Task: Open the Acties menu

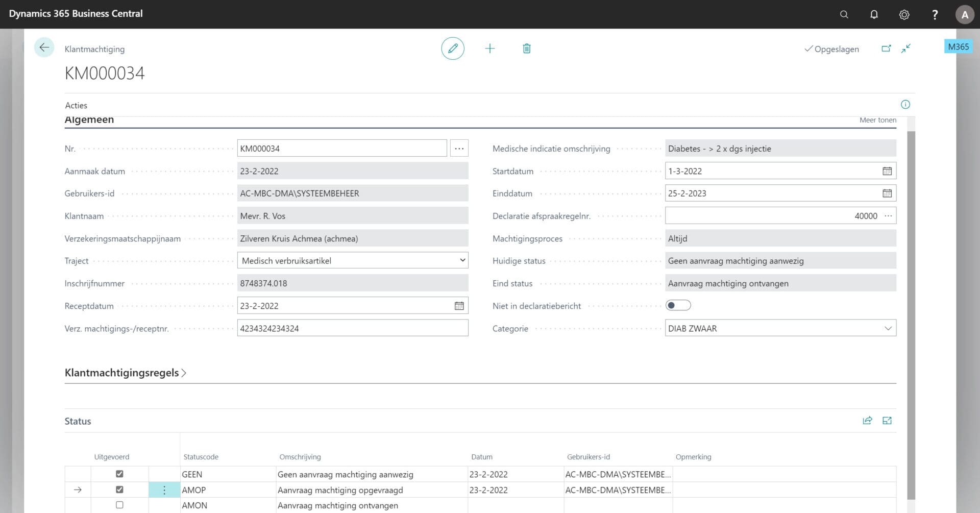Action: pos(76,105)
